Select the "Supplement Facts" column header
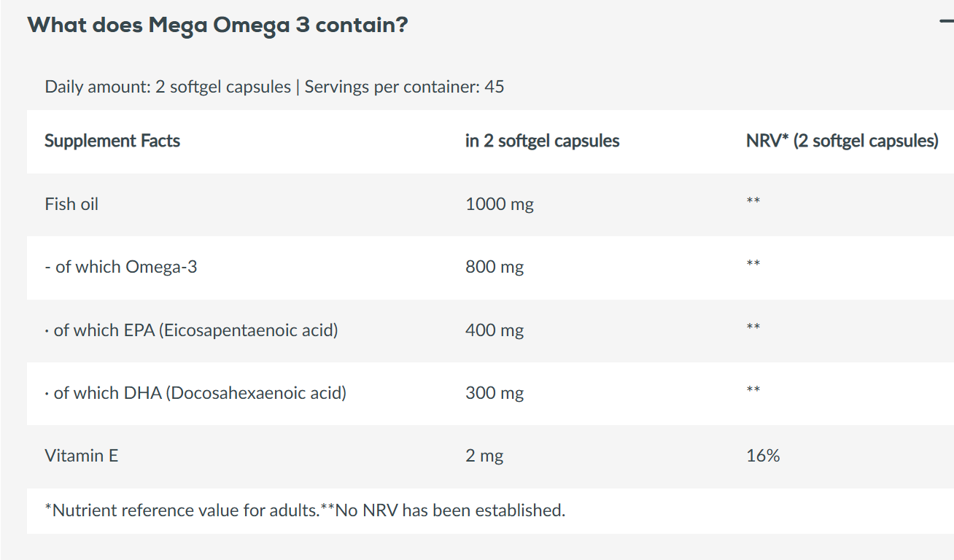The image size is (954, 560). [112, 141]
